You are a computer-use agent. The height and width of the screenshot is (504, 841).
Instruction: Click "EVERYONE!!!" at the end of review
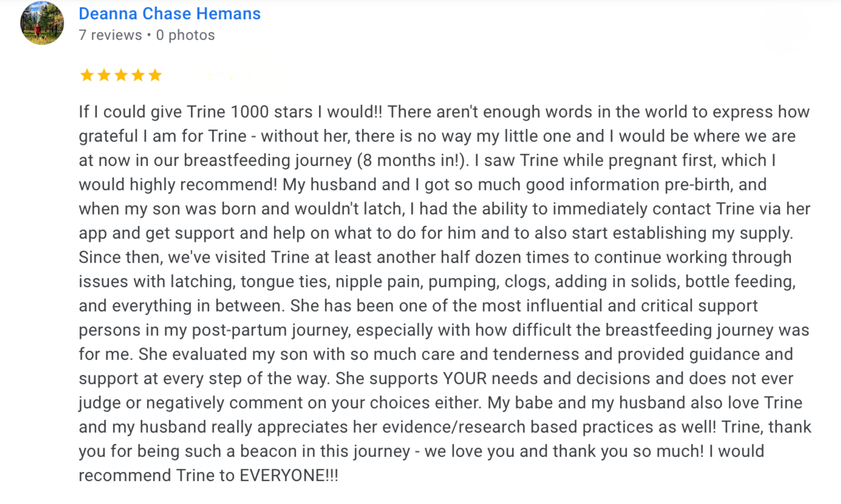pos(289,475)
